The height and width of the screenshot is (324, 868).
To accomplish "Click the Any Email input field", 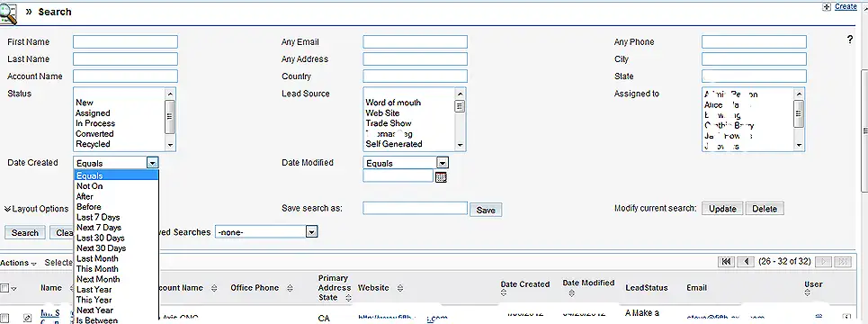I will (416, 42).
